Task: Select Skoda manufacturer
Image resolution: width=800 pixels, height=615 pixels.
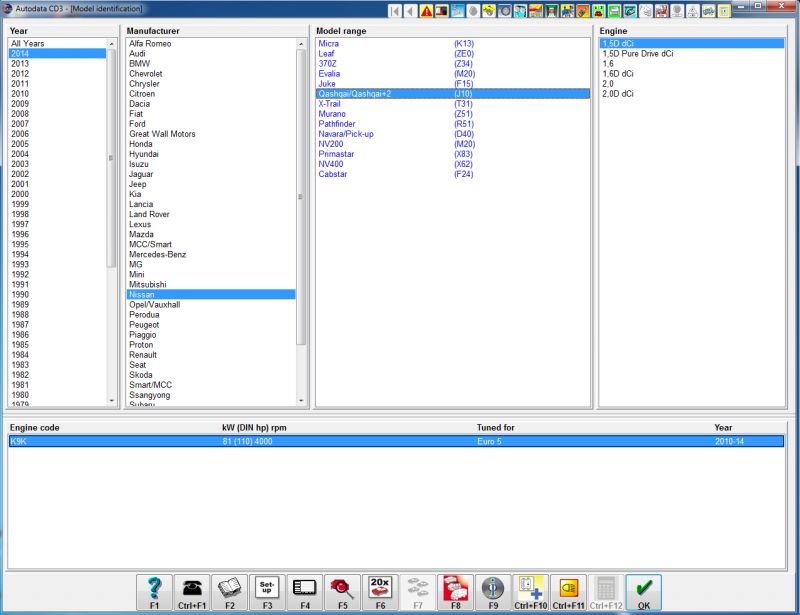Action: 211,375
